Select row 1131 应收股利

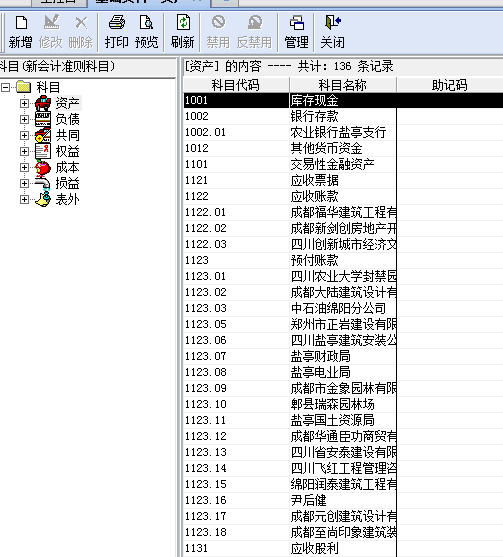343,548
